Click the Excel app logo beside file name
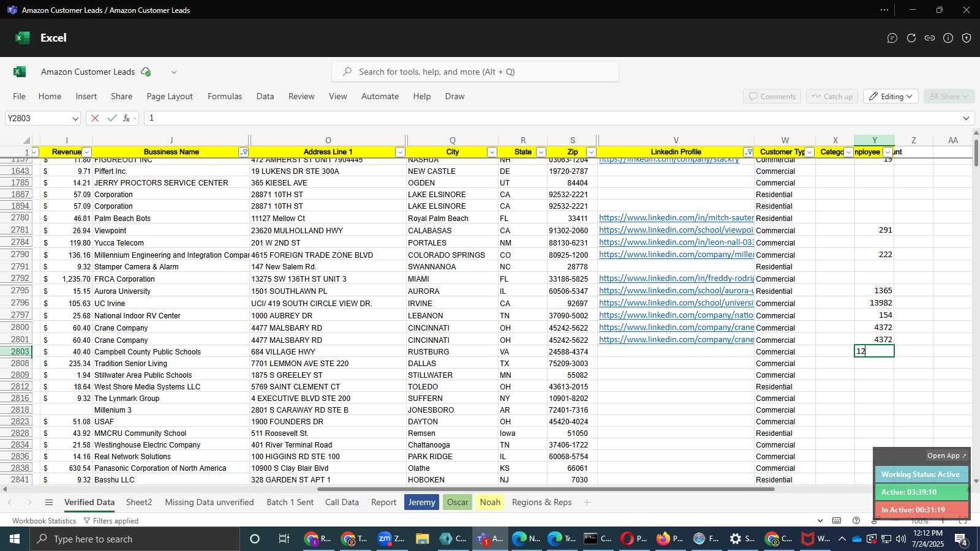Image resolution: width=980 pixels, height=551 pixels. 20,72
